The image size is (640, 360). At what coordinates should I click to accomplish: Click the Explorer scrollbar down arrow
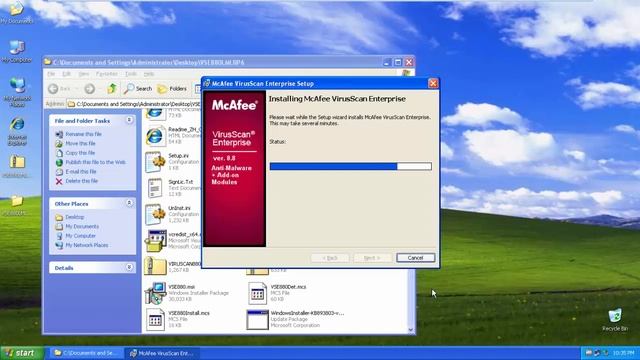(x=411, y=330)
